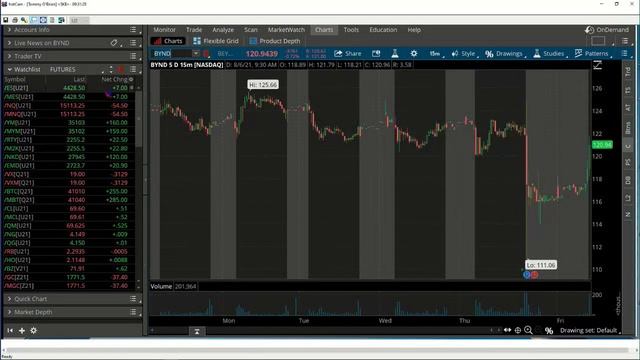Click the chart toolbar icon next to Share
This screenshot has width=640, height=360.
[x=376, y=53]
